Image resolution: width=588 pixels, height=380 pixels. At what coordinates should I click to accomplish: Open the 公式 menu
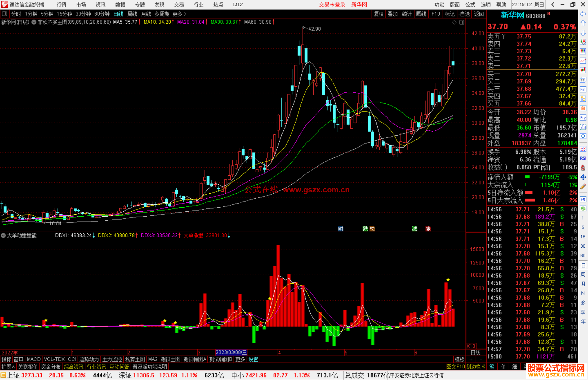click(x=470, y=5)
